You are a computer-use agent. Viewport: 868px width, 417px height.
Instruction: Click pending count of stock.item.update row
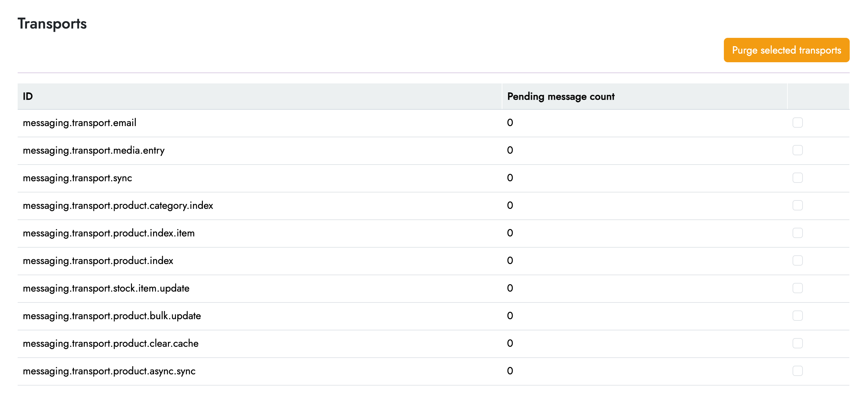point(510,288)
